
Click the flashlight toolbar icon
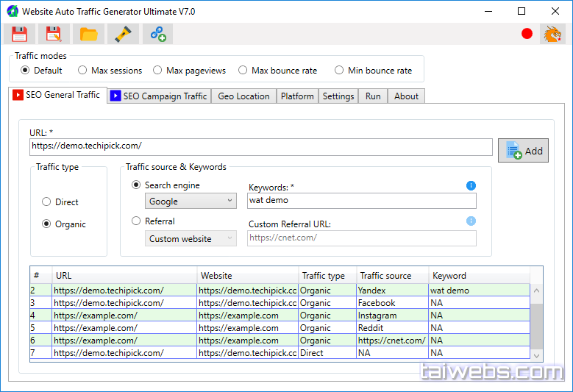[122, 34]
